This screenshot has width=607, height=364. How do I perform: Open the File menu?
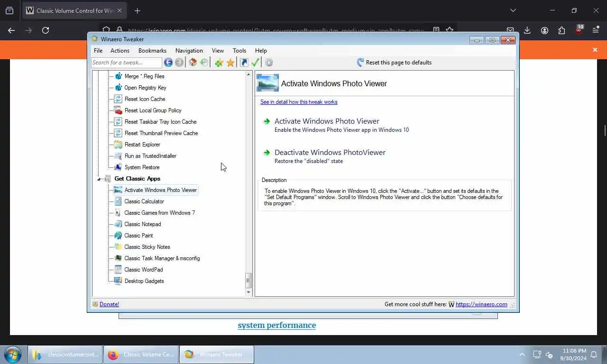(98, 51)
